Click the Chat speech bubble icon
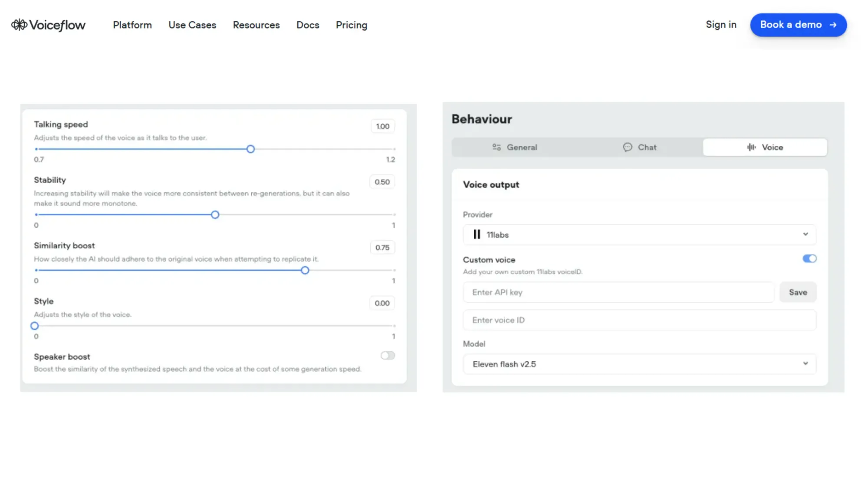This screenshot has width=868, height=488. tap(627, 147)
